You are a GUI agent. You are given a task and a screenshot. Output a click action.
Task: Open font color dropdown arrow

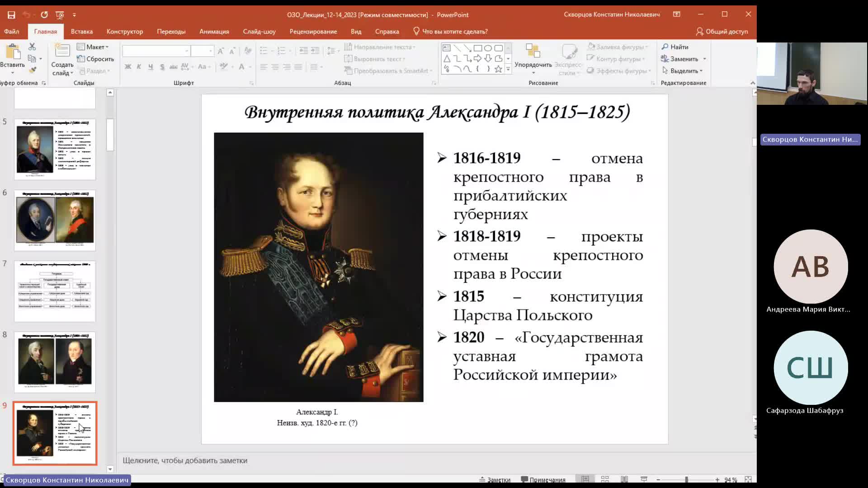(250, 67)
